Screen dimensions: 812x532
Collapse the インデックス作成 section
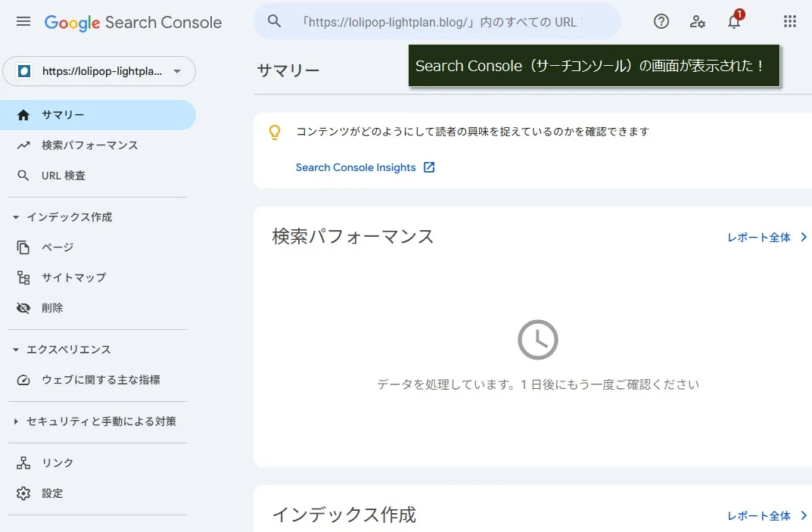[x=16, y=217]
